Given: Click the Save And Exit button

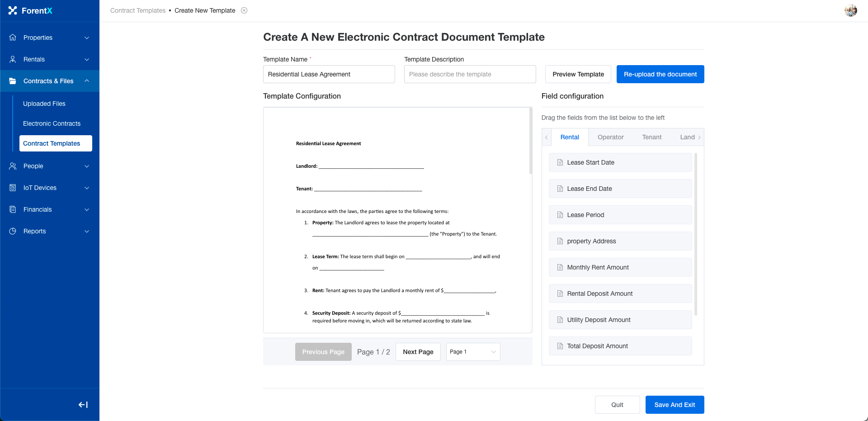Looking at the screenshot, I should pyautogui.click(x=675, y=405).
